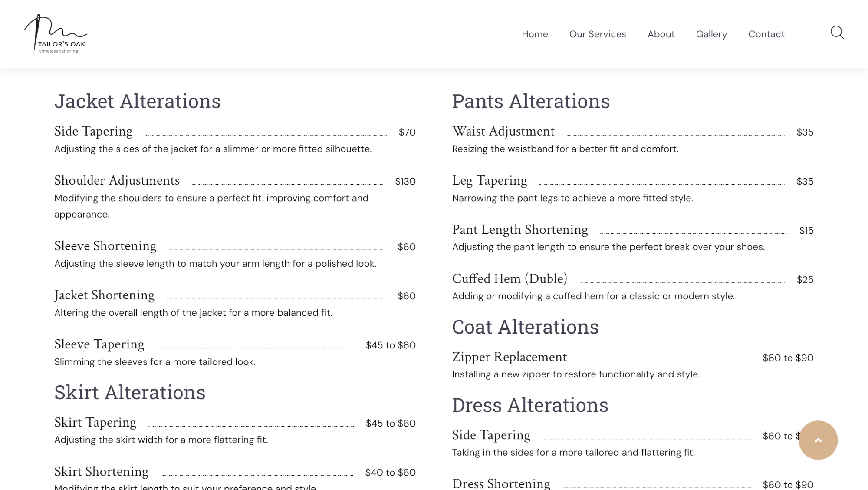Open the search magnifier icon
The height and width of the screenshot is (490, 868).
click(837, 33)
